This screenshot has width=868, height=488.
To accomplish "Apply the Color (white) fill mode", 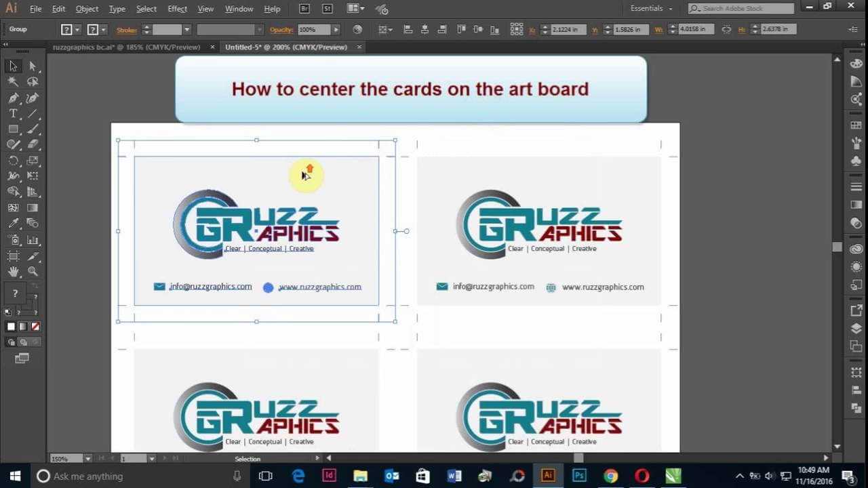I will pyautogui.click(x=12, y=327).
